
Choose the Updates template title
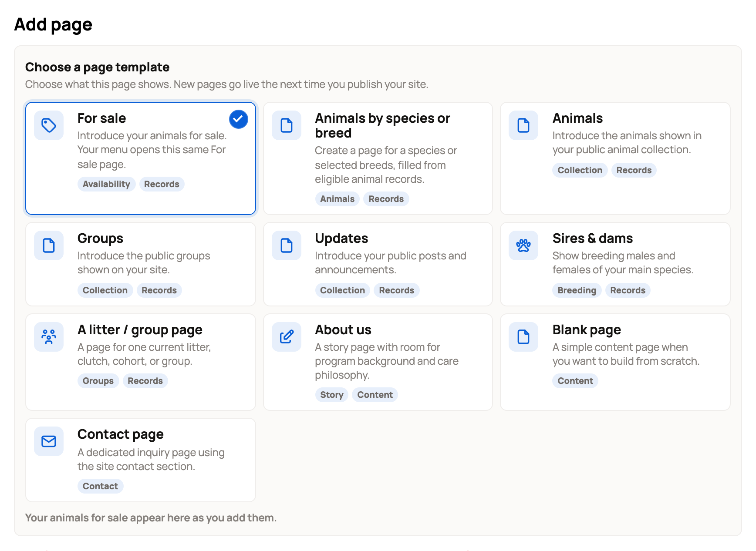point(341,239)
